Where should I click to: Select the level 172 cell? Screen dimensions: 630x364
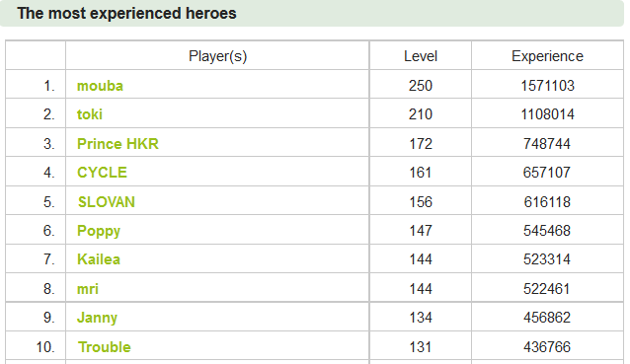(x=421, y=144)
